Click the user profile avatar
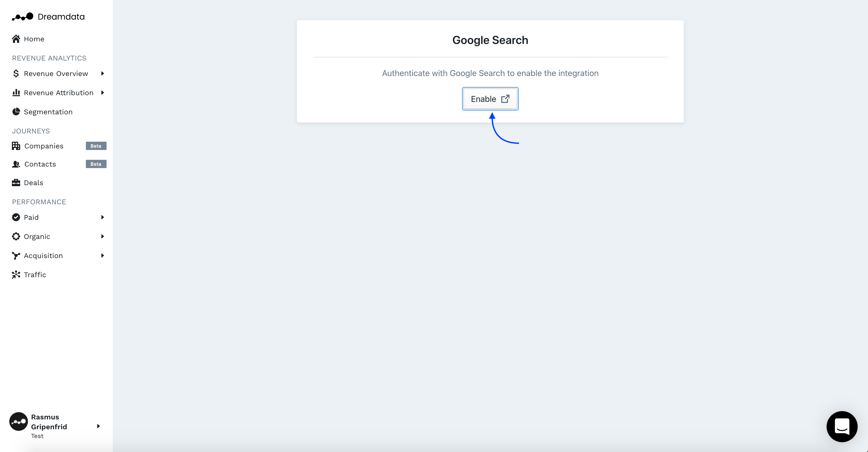Viewport: 868px width, 452px height. pos(19,422)
